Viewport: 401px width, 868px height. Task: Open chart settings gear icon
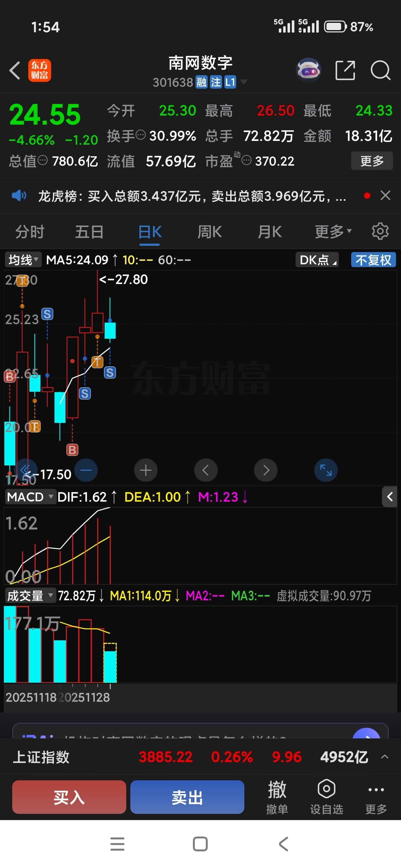[x=380, y=231]
